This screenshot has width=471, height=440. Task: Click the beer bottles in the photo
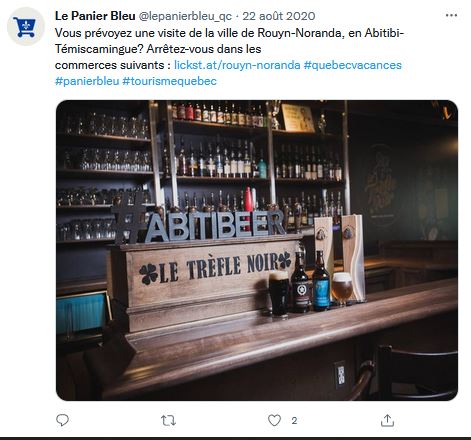coord(310,281)
